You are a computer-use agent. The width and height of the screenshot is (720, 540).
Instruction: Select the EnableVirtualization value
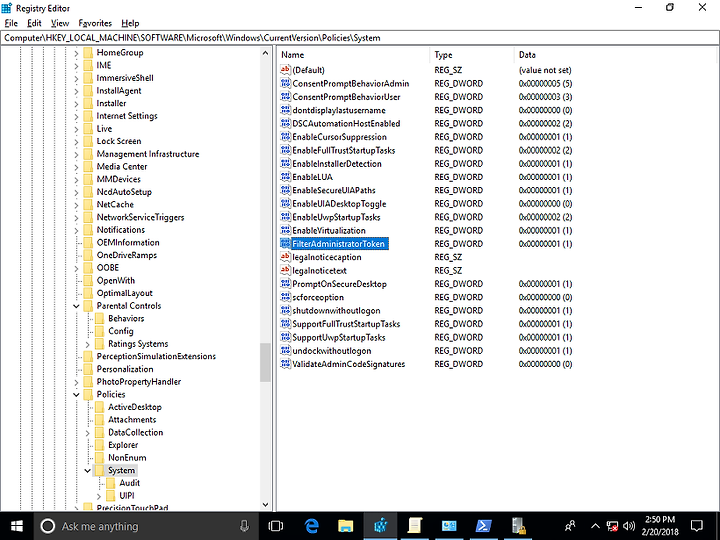pyautogui.click(x=329, y=231)
